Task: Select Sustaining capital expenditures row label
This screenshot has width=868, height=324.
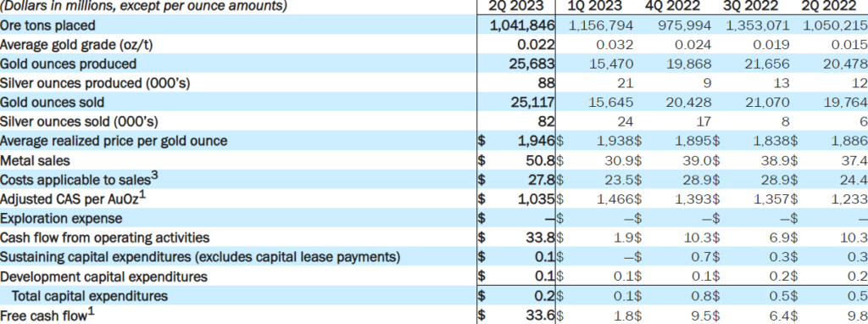Action: (200, 257)
